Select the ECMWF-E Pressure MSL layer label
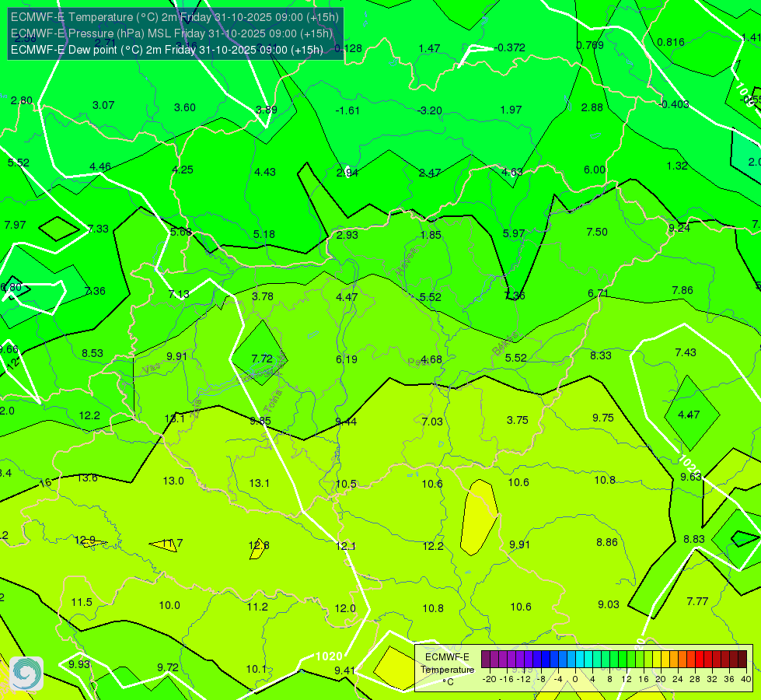This screenshot has width=761, height=700. point(172,33)
